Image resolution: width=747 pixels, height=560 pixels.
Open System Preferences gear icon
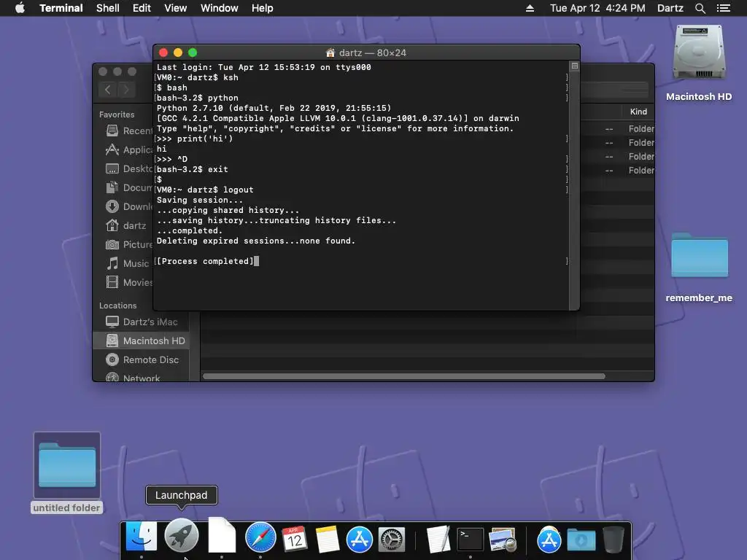tap(392, 539)
